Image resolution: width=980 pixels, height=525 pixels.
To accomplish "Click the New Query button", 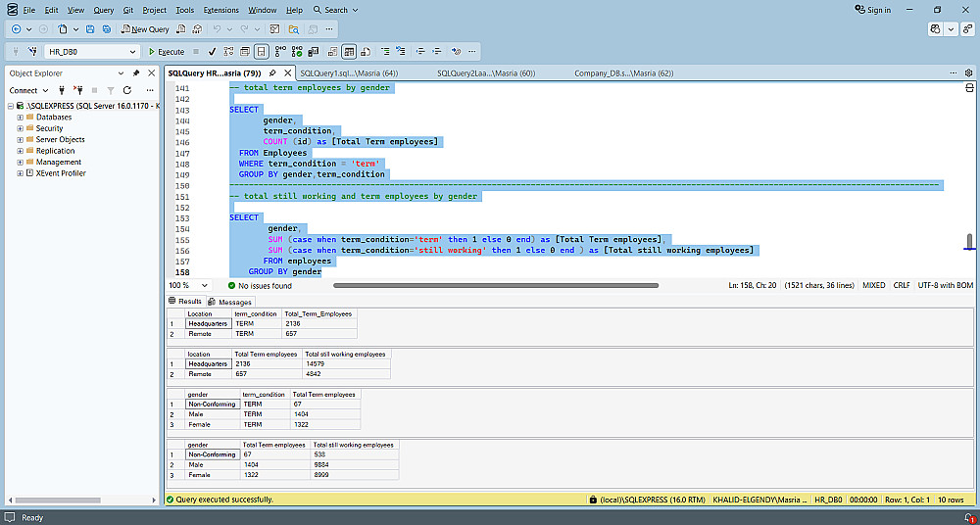I will (x=145, y=29).
